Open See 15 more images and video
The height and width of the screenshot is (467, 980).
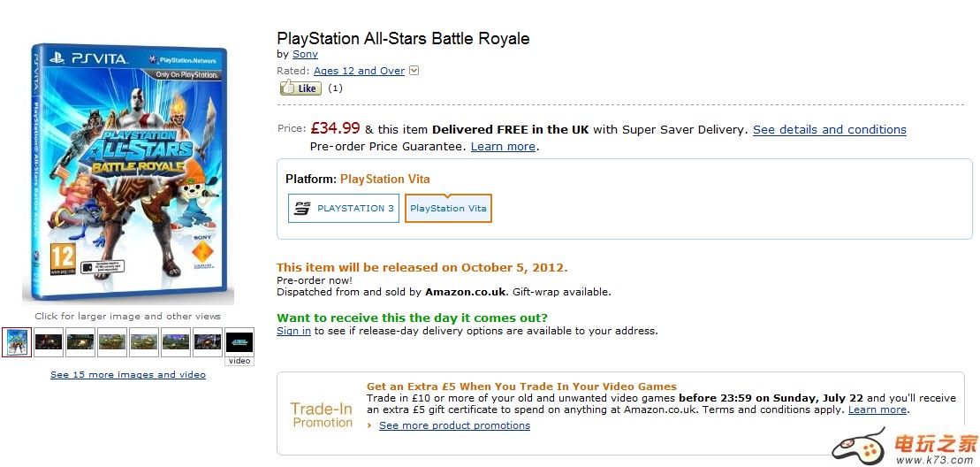128,375
